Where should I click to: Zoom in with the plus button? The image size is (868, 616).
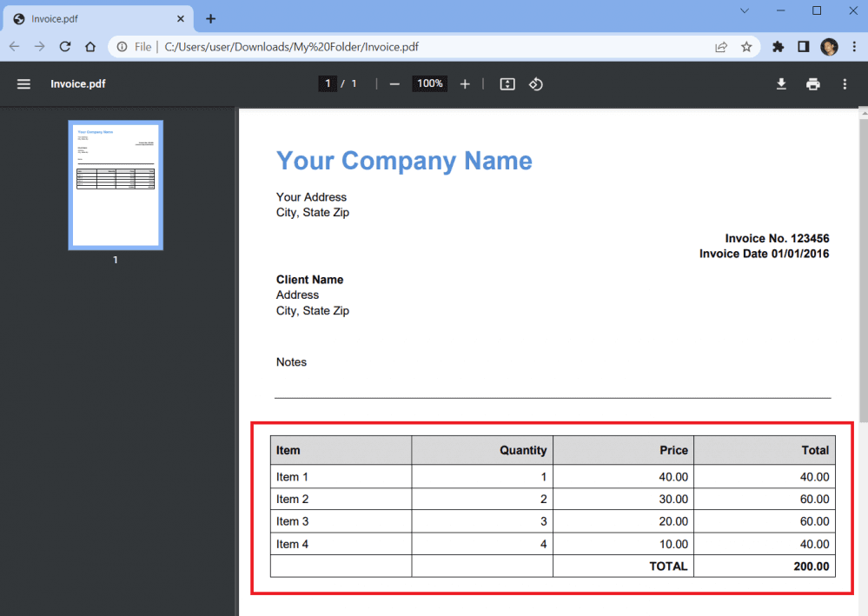click(465, 84)
